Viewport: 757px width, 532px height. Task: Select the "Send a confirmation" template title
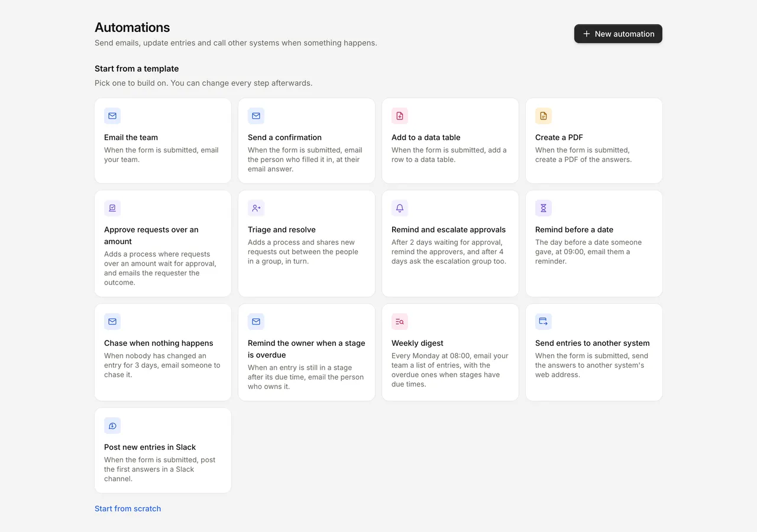tap(284, 137)
